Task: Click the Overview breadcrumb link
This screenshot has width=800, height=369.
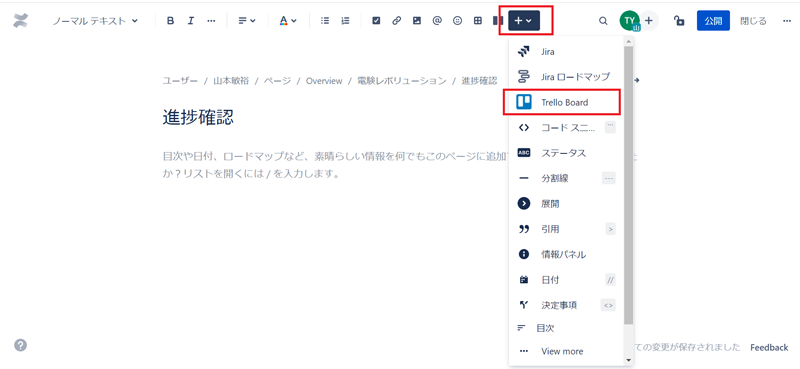Action: click(324, 81)
